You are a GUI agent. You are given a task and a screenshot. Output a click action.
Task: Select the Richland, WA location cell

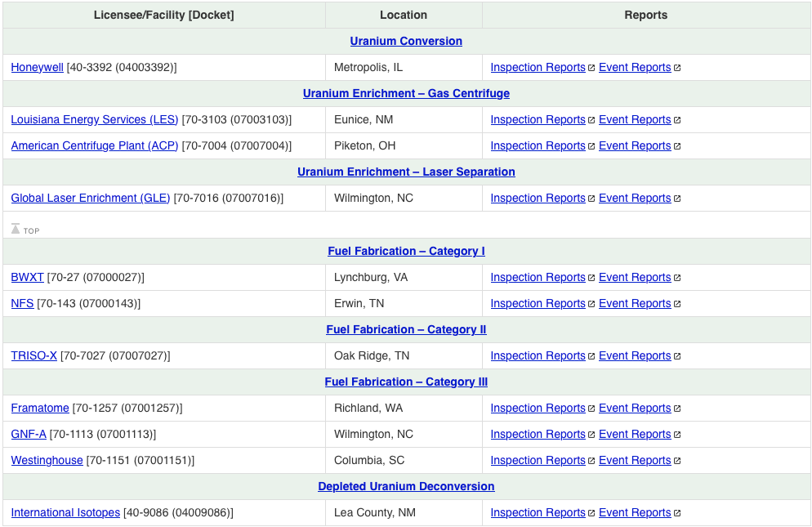404,408
